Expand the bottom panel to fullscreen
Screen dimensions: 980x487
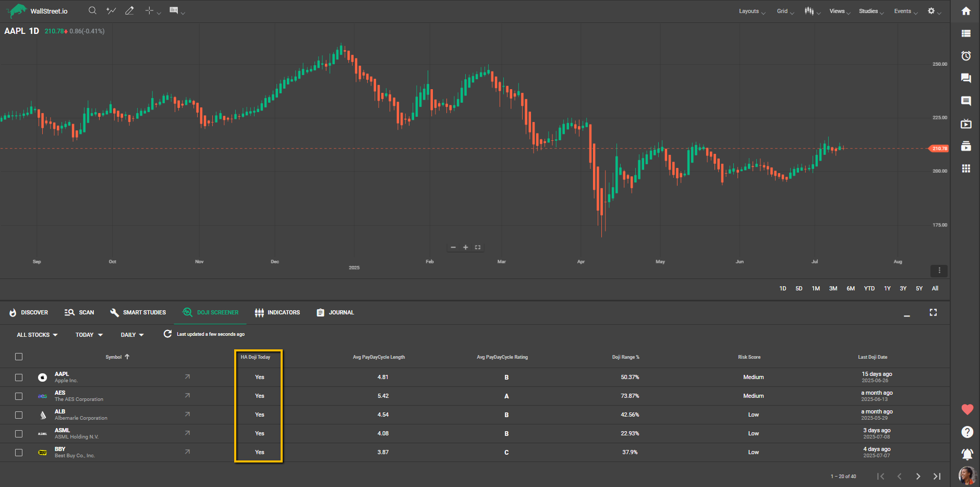[933, 312]
